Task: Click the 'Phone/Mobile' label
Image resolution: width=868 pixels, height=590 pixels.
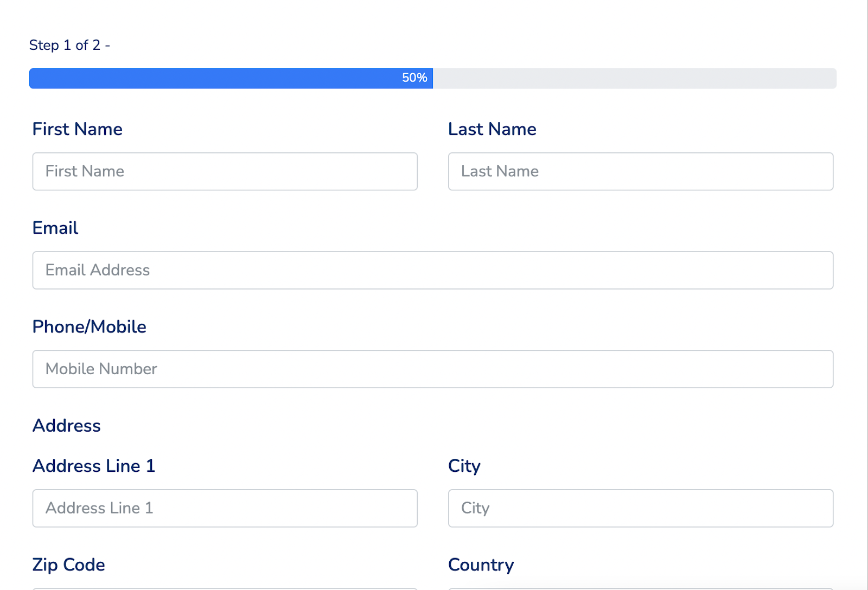Action: (x=90, y=327)
